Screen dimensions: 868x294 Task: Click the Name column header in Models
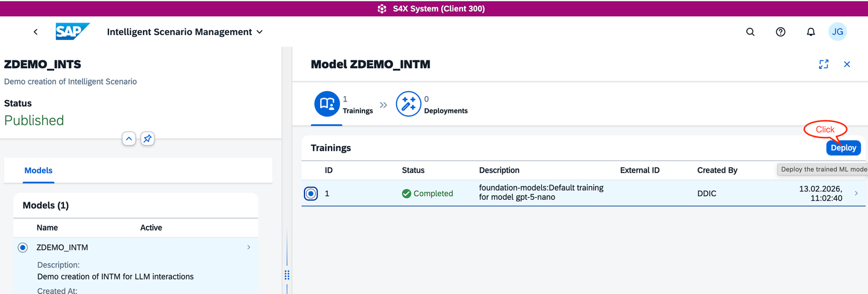(48, 228)
